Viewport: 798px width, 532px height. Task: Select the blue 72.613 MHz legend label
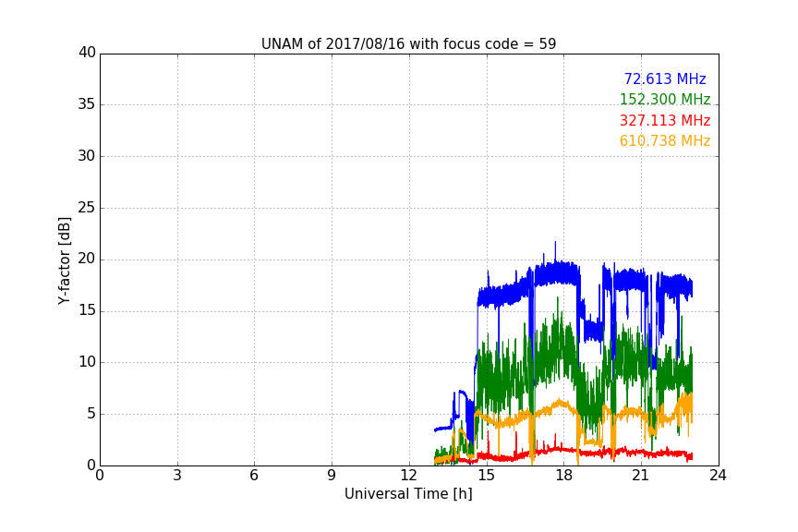click(x=665, y=79)
